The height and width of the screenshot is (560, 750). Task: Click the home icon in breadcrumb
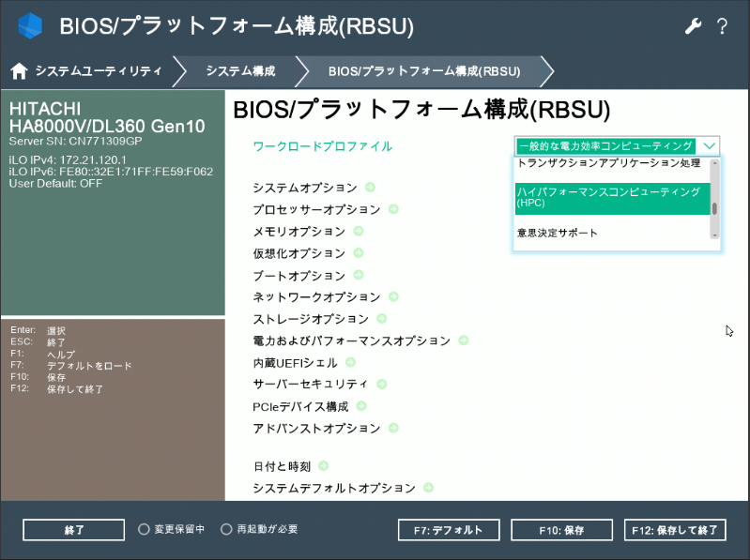[19, 71]
